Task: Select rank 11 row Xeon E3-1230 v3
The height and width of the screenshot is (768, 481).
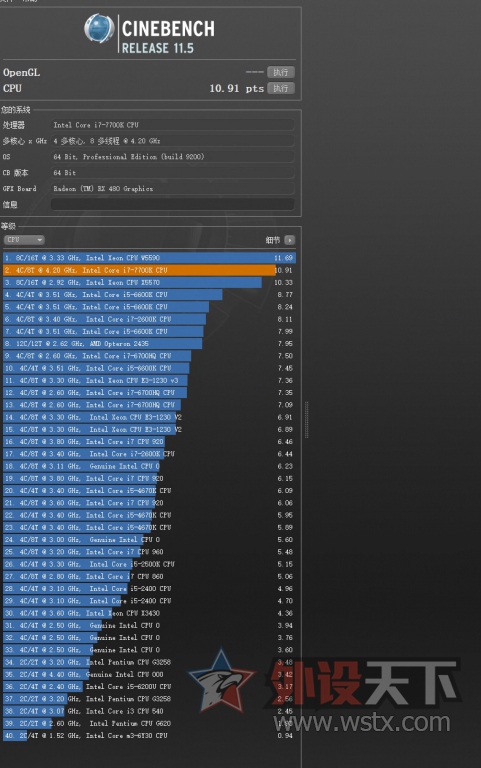Action: click(149, 380)
